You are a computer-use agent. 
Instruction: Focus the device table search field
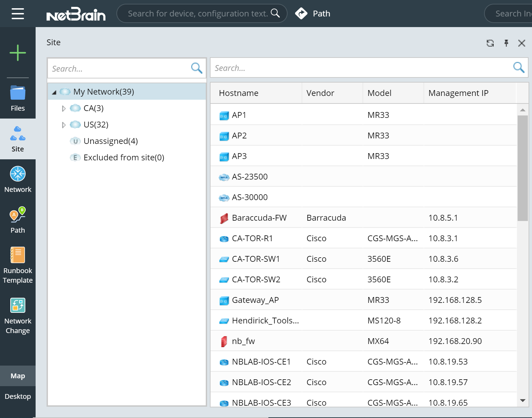(369, 67)
